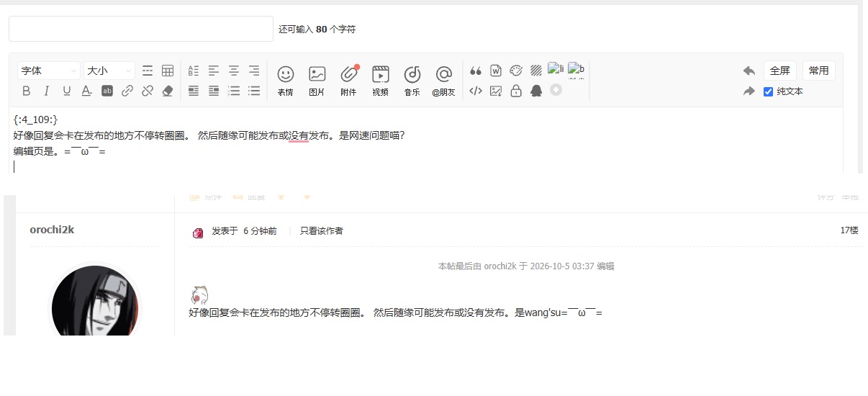The width and height of the screenshot is (868, 396).
Task: Open orochi2k's user profile link
Action: (52, 230)
